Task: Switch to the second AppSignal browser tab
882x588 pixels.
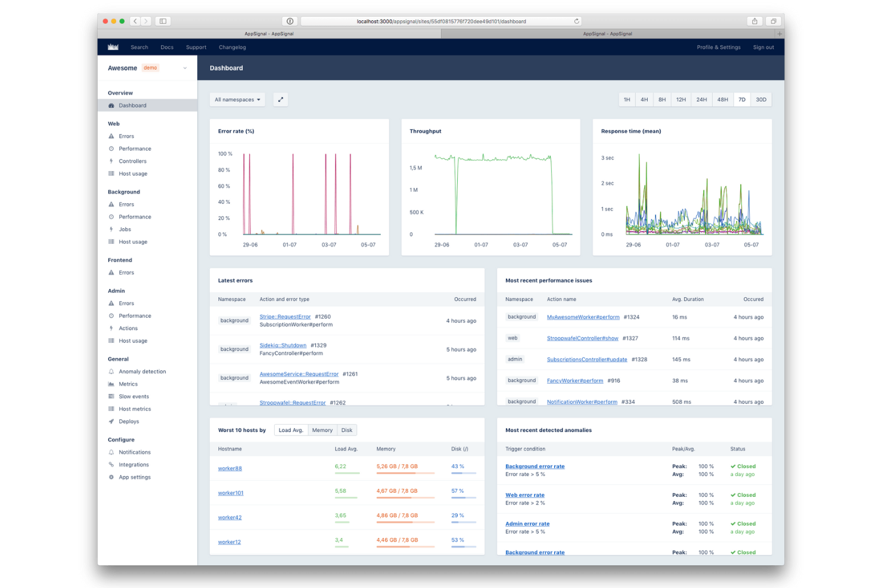Action: [x=608, y=34]
